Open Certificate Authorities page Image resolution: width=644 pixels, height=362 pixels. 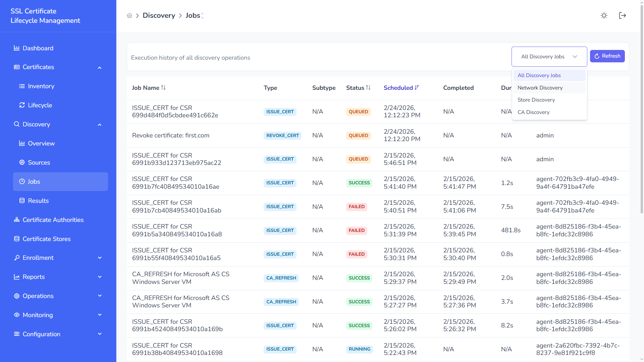click(53, 220)
